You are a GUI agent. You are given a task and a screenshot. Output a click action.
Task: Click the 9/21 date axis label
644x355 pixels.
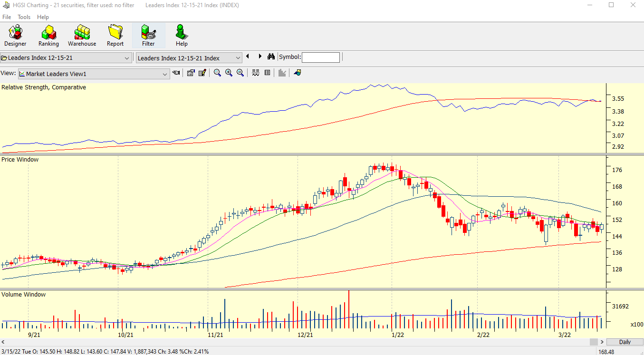(x=34, y=335)
